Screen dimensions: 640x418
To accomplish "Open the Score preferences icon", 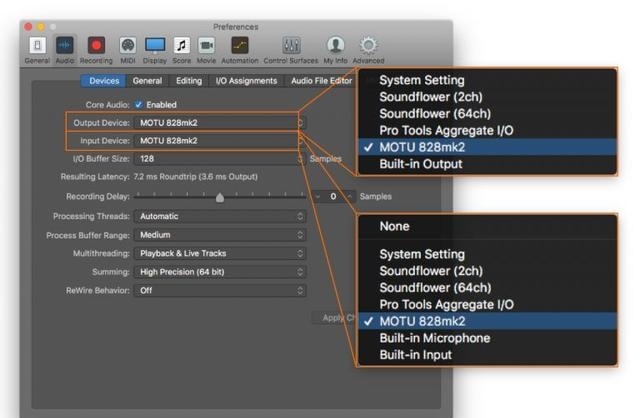I will point(182,46).
